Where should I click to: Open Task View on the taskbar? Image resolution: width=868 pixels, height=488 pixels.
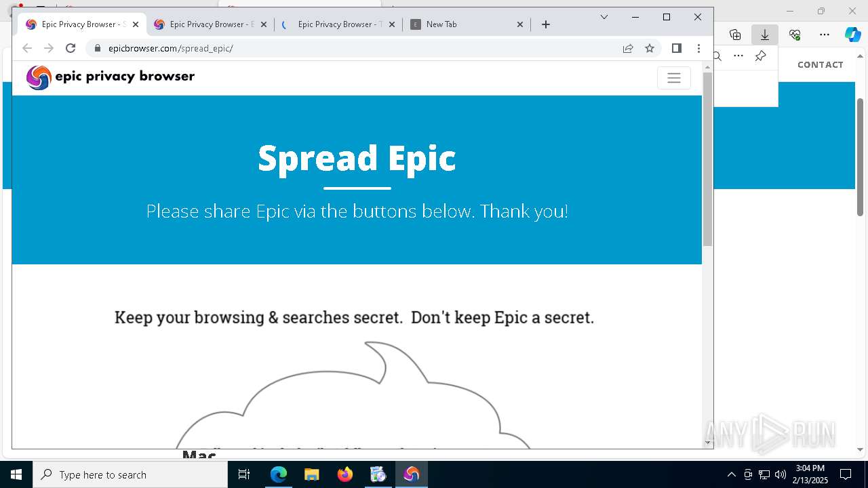click(x=244, y=474)
